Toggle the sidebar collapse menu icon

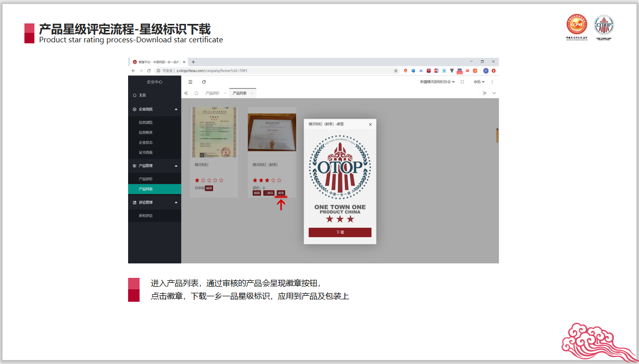coord(190,82)
